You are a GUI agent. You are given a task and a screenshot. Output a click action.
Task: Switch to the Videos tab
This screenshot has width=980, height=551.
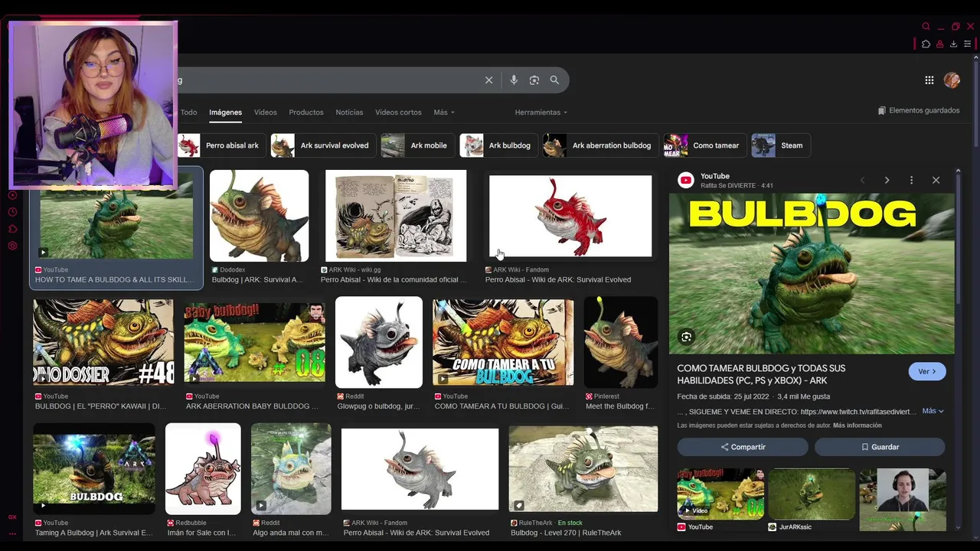click(x=265, y=112)
